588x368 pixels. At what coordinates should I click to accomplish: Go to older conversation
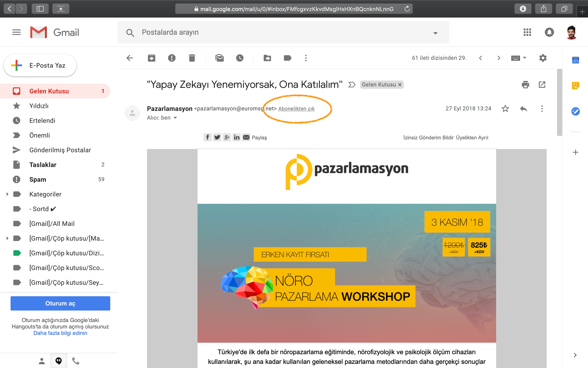coord(499,58)
